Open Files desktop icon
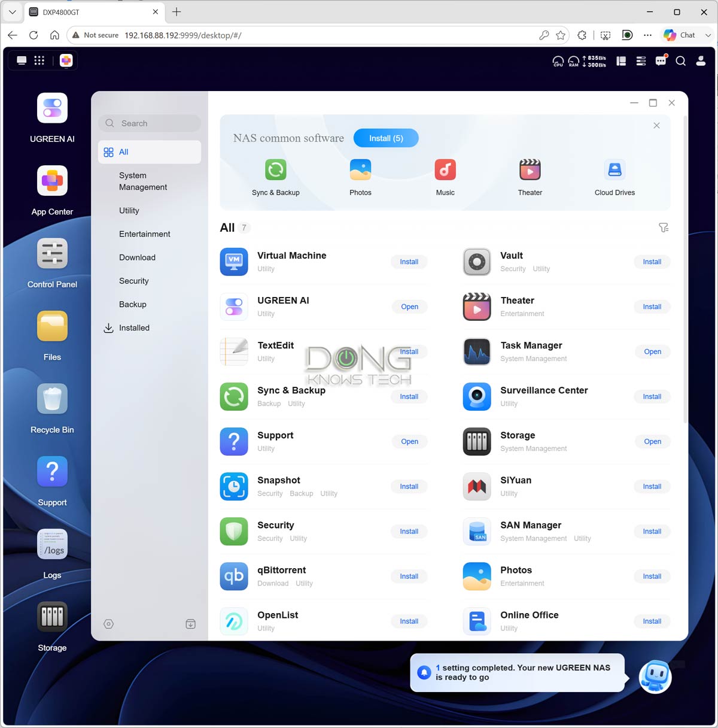Image resolution: width=718 pixels, height=728 pixels. coord(52,326)
